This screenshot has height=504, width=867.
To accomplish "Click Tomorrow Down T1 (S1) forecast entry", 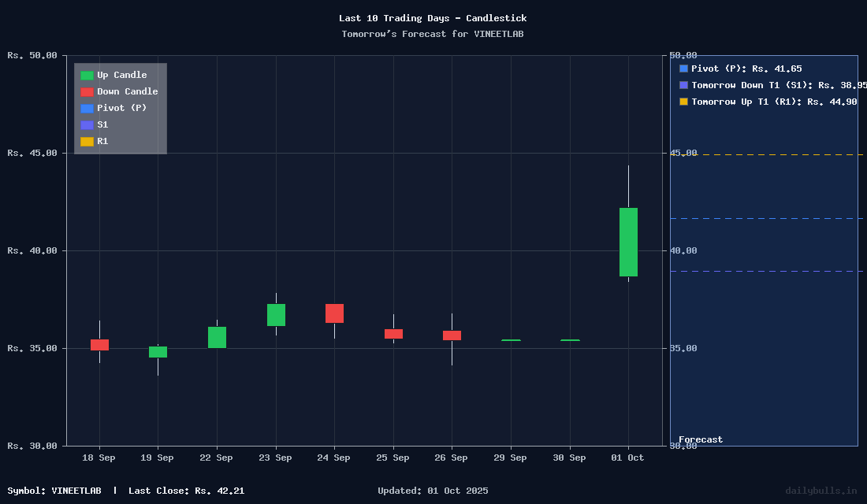I will click(x=772, y=85).
